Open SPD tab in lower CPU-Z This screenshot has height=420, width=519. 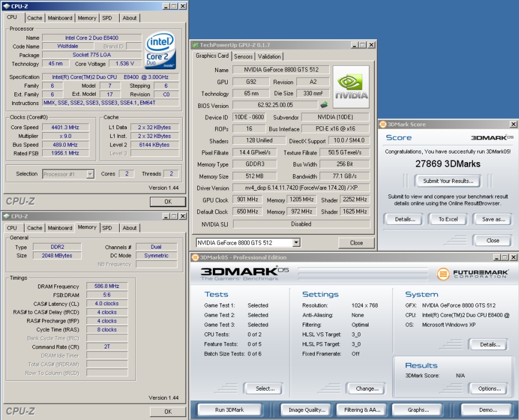[x=107, y=228]
